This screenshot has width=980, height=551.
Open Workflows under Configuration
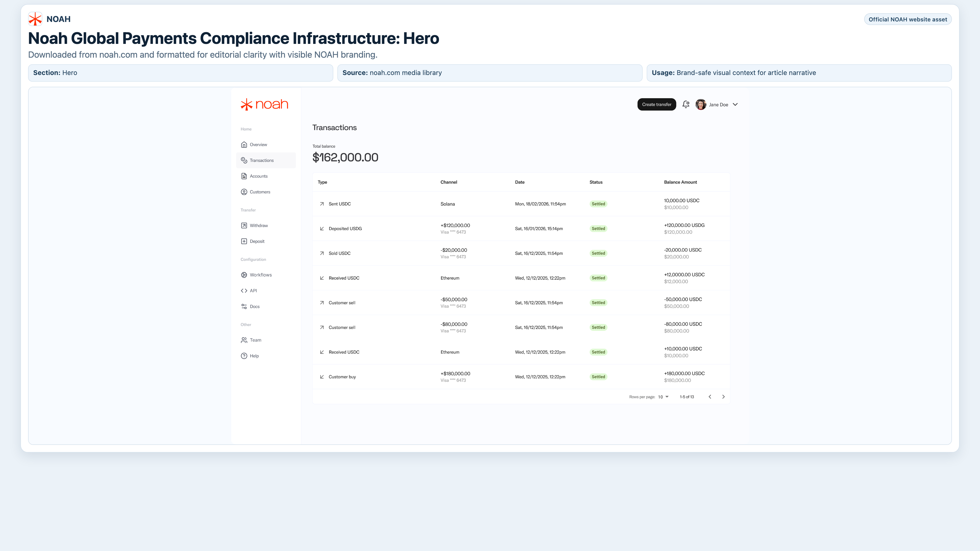pos(261,274)
